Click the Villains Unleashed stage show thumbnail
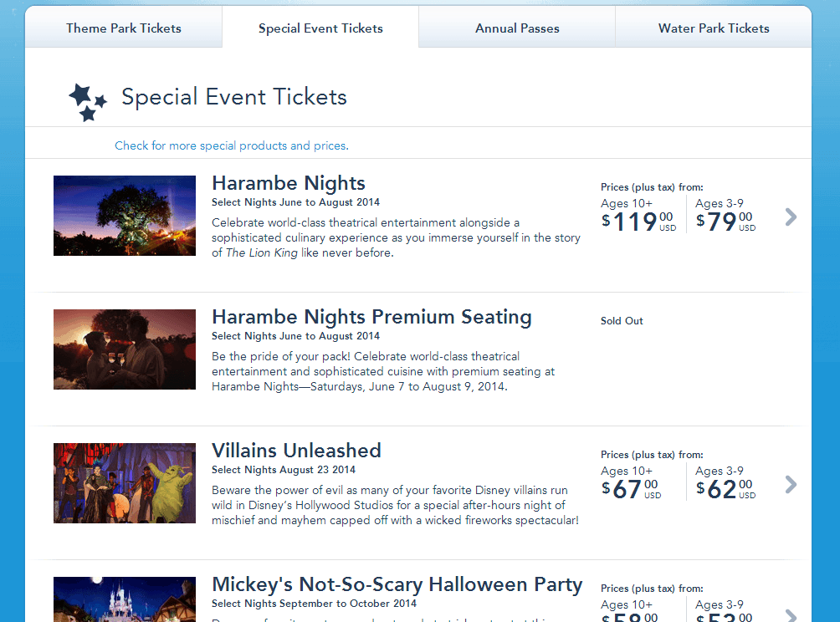 click(x=125, y=483)
